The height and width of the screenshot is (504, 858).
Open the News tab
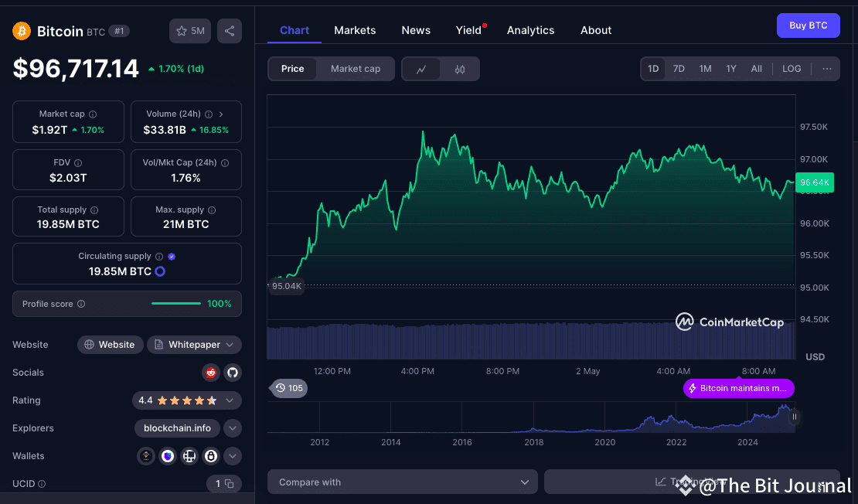(416, 31)
